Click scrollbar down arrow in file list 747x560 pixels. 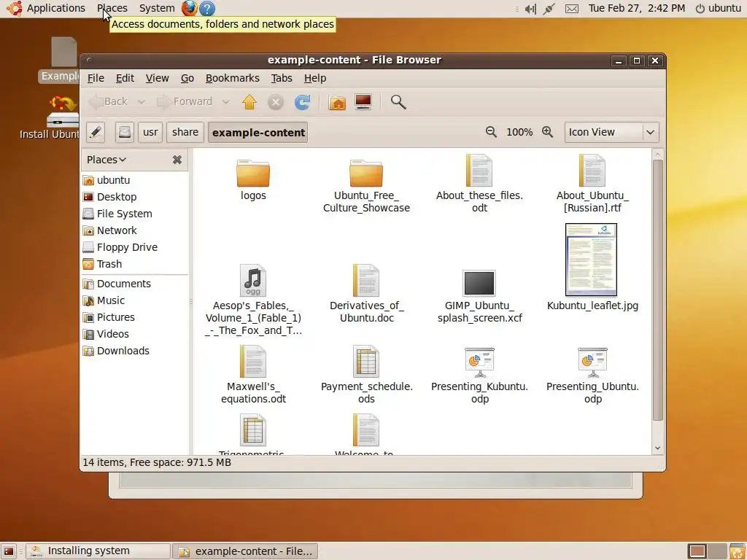coord(658,448)
